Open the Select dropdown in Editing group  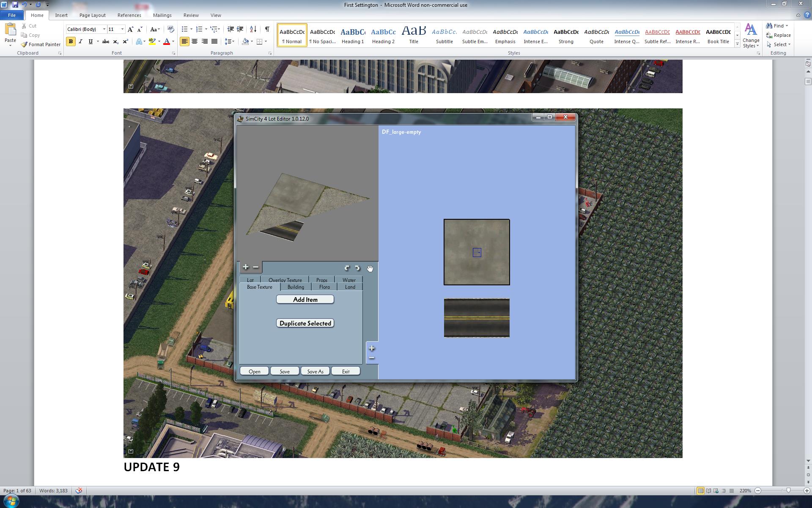point(779,44)
